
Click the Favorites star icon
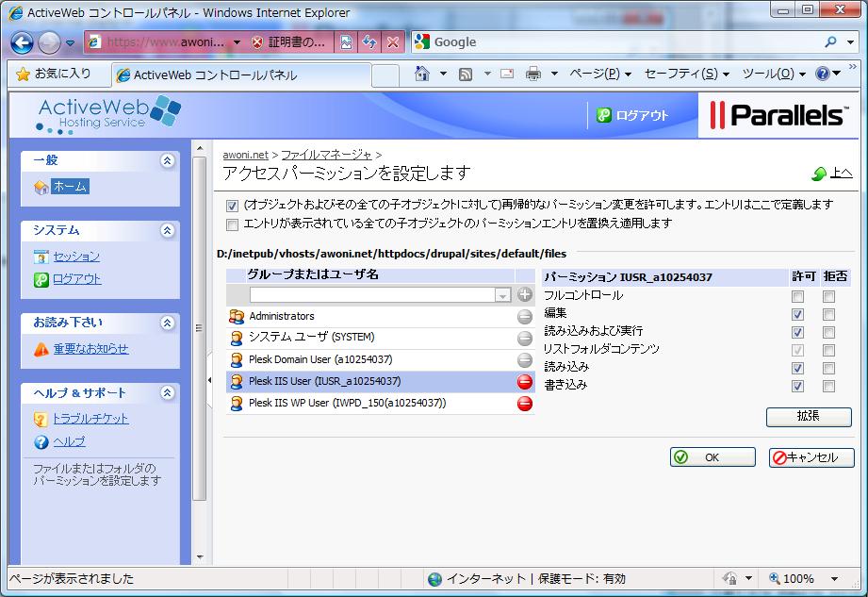(23, 75)
